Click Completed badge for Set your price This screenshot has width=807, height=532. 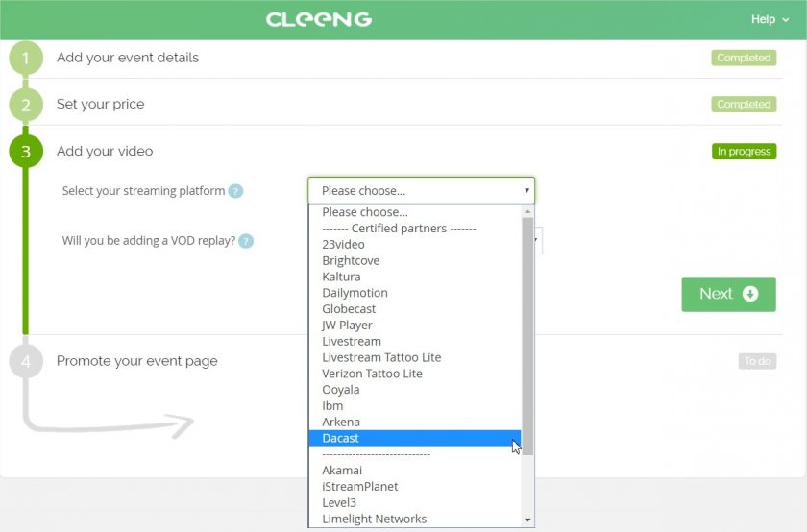coord(744,104)
